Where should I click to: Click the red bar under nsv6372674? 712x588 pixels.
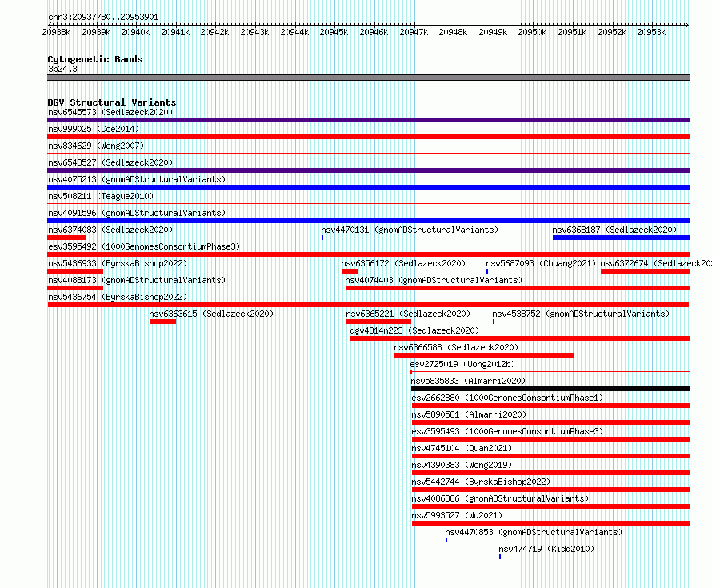click(x=645, y=271)
